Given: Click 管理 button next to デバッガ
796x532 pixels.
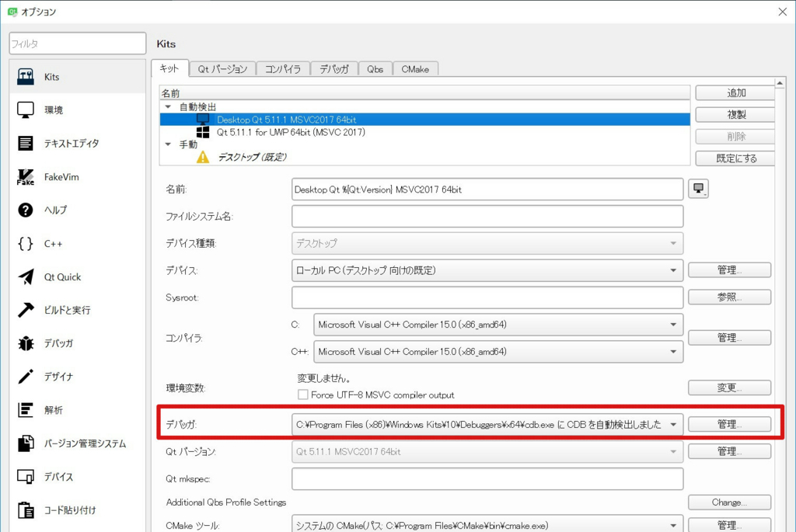Looking at the screenshot, I should pos(729,424).
